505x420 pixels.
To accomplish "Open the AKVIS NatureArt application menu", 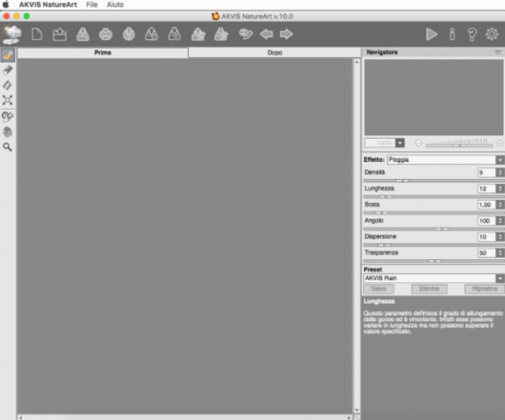I will click(48, 4).
